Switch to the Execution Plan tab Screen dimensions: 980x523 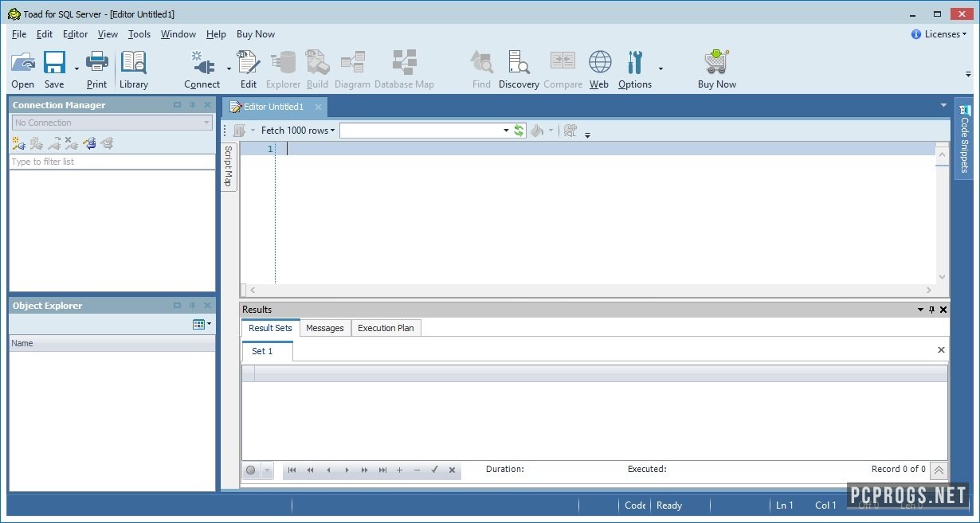pos(386,328)
